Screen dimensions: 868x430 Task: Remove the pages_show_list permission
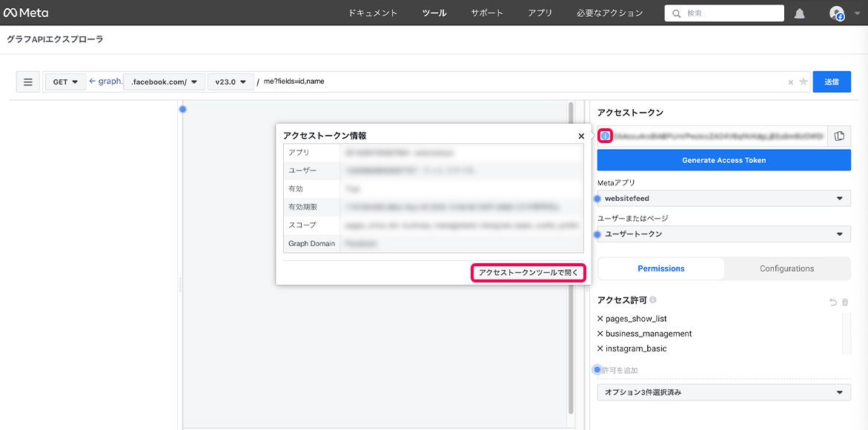click(600, 319)
